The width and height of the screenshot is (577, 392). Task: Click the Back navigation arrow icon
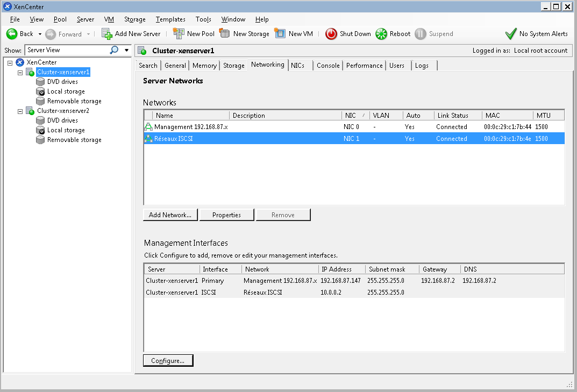coord(12,34)
